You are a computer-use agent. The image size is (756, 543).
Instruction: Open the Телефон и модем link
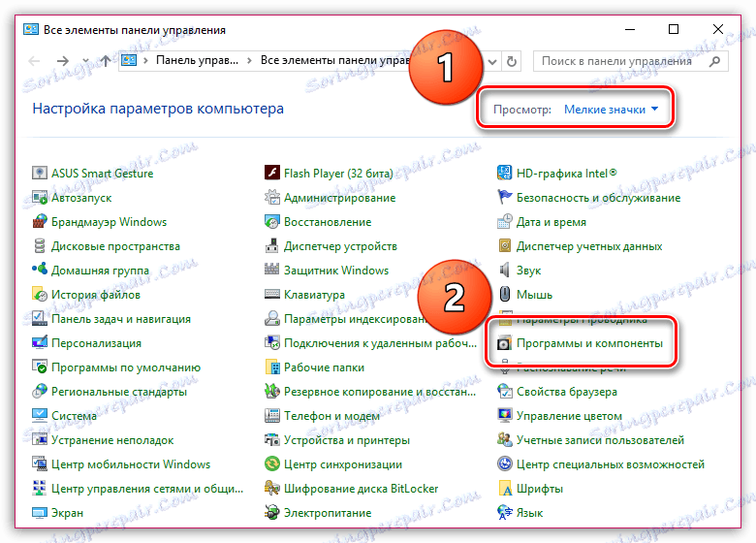pos(331,416)
